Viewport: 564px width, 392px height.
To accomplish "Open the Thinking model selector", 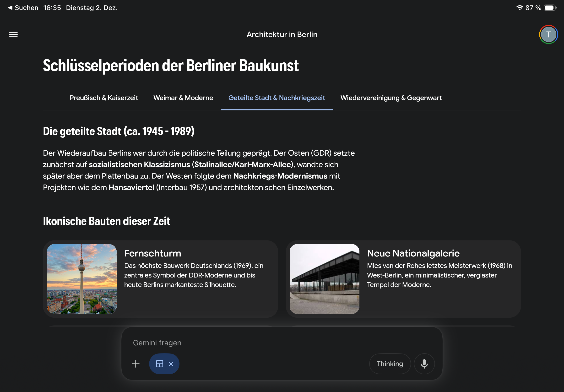I will 390,364.
